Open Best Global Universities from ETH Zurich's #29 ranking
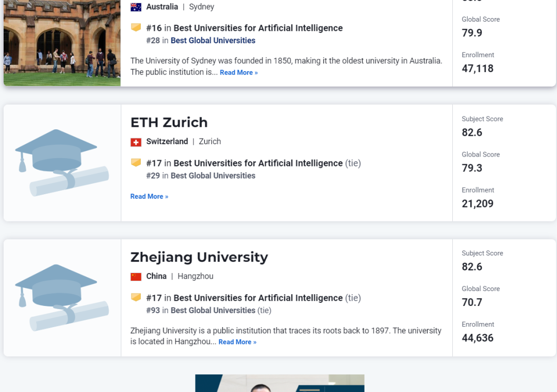The image size is (557, 392). coord(212,176)
